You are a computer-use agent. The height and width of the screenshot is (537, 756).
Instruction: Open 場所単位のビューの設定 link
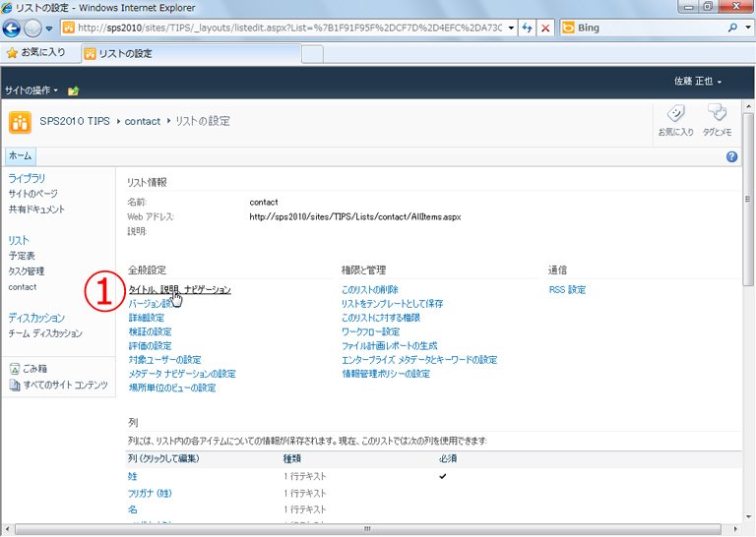click(x=172, y=388)
